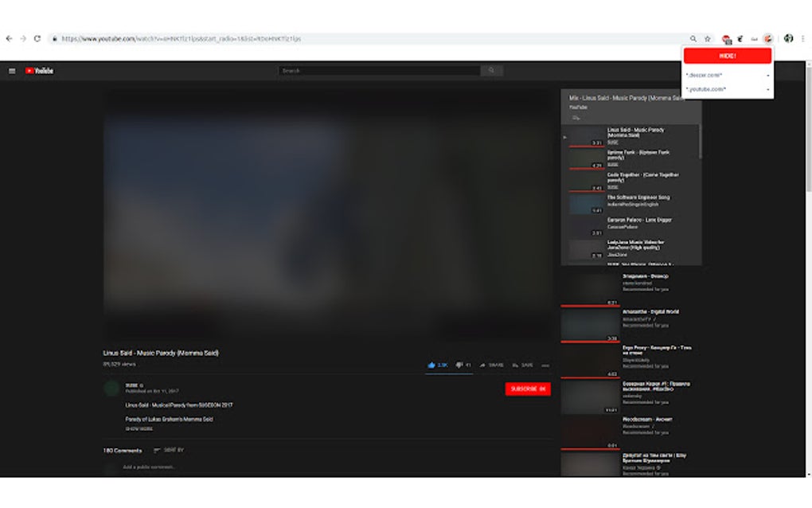
Task: Go back using the browser back arrow
Action: pos(9,38)
